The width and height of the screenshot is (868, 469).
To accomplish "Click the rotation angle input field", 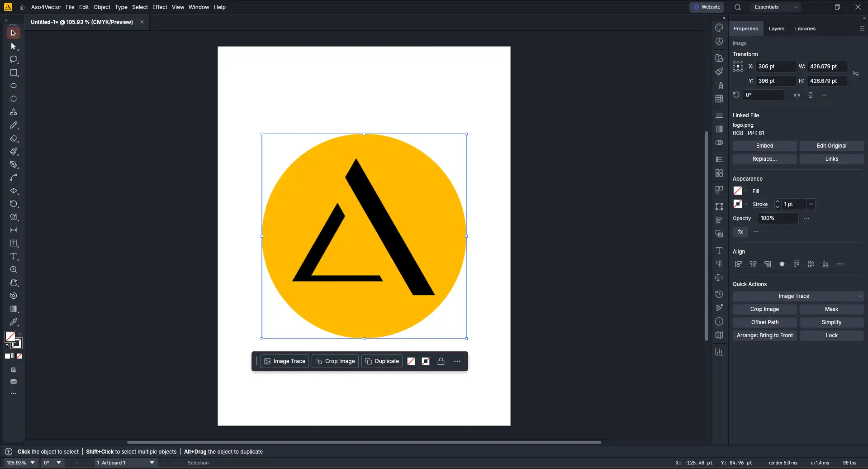I will tap(764, 95).
